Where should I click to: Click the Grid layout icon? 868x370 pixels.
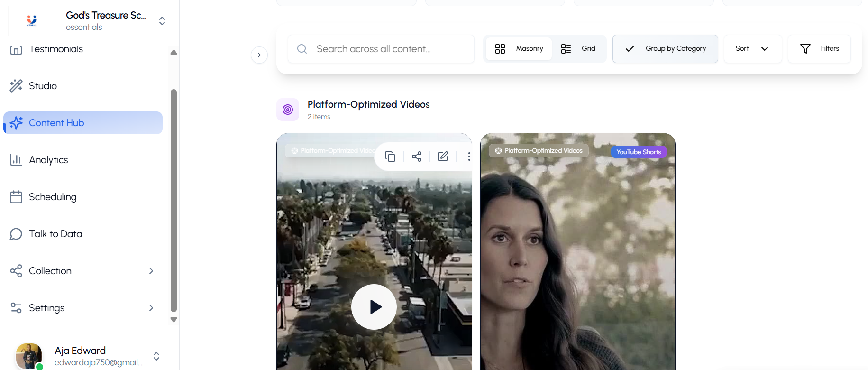pyautogui.click(x=566, y=49)
